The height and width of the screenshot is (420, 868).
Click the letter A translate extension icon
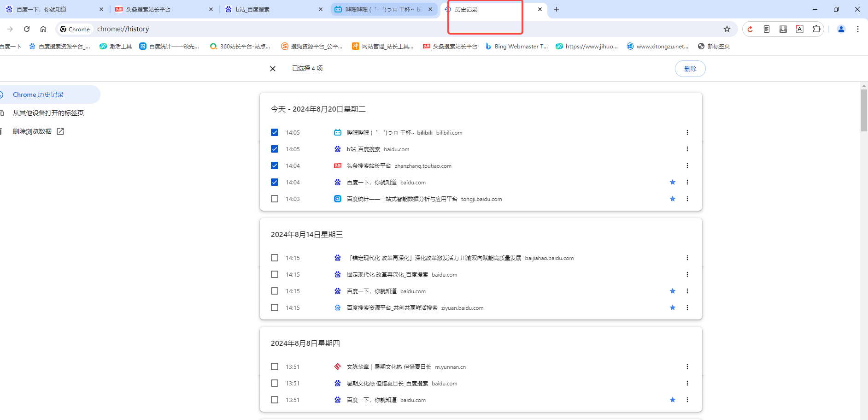pyautogui.click(x=800, y=29)
